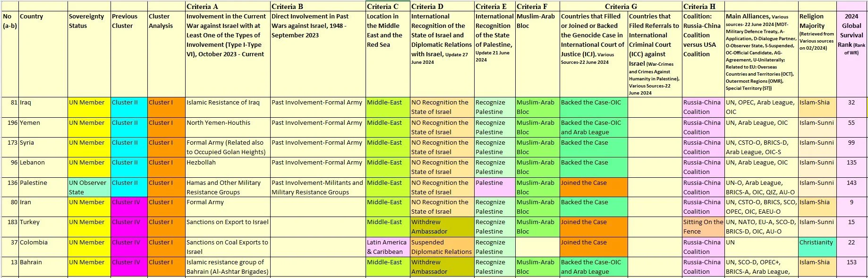Click 'Past Involvement-Militants and Military Resistance Groups'
868x278 pixels.
pos(318,187)
